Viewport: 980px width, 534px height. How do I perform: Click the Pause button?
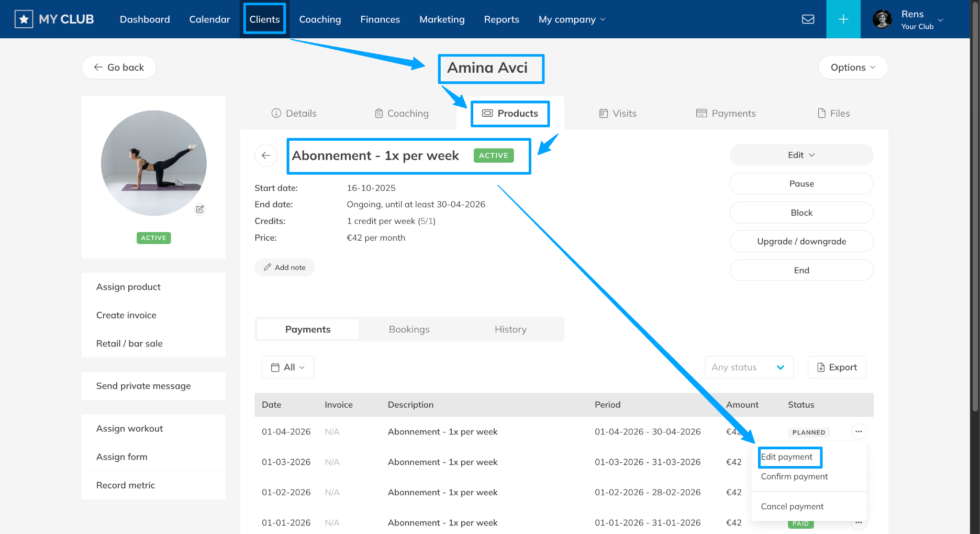(x=801, y=184)
